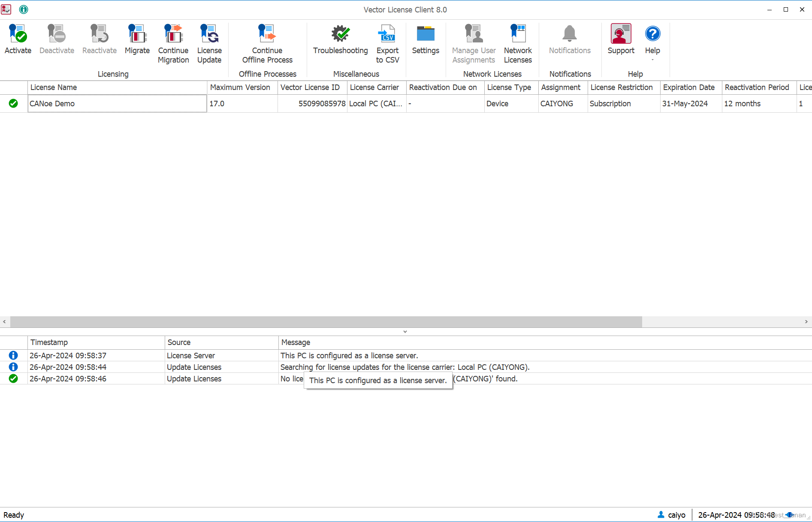The image size is (812, 522).
Task: Select Continue Migration in the ribbon
Action: point(173,44)
